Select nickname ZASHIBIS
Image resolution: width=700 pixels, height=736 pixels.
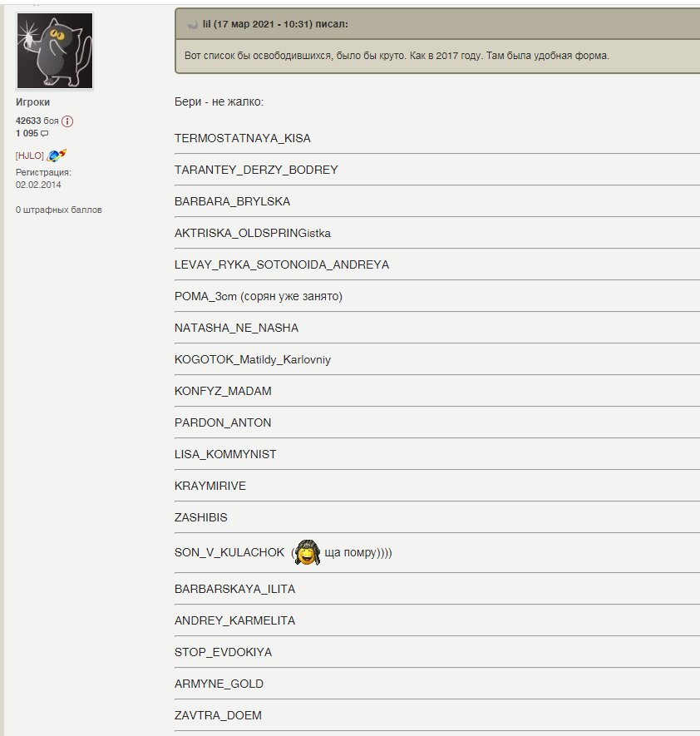[x=201, y=518]
